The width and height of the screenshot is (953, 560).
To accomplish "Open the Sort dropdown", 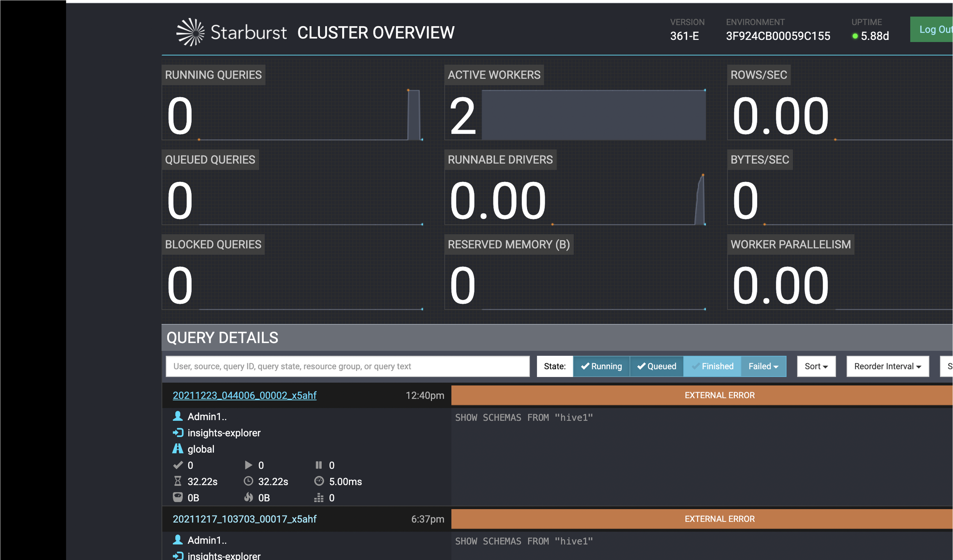I will tap(816, 366).
